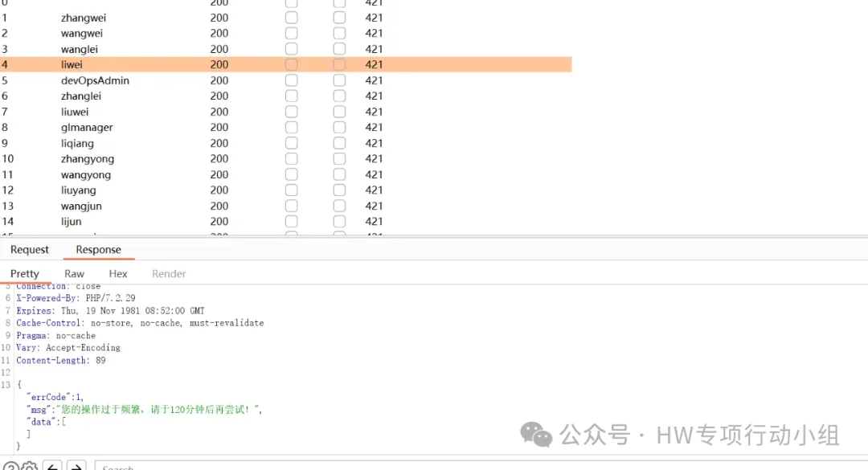
Task: Click request number 10 in the table
Action: 8,159
